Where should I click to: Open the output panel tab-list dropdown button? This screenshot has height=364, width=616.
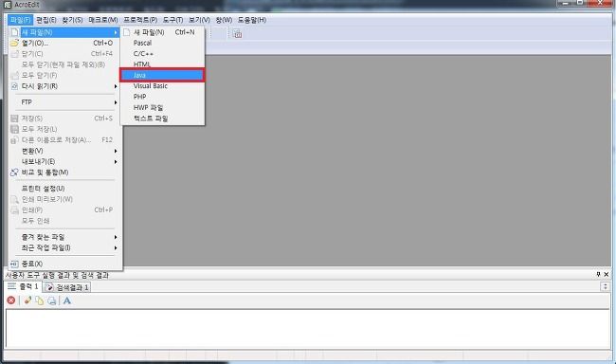[x=605, y=287]
